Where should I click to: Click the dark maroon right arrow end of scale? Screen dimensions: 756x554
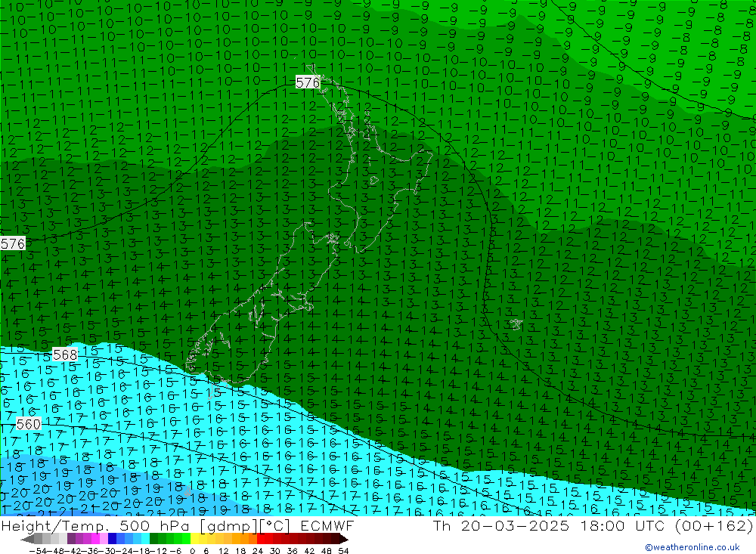point(344,539)
